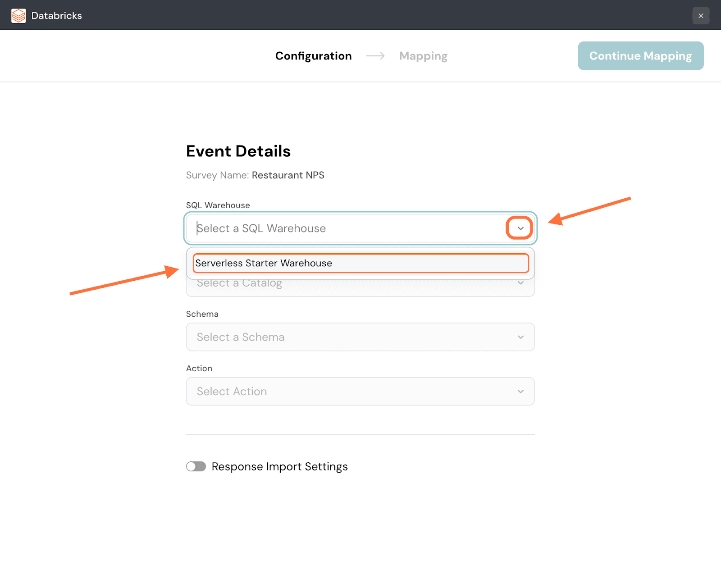Go to the Configuration step
721x588 pixels.
(313, 56)
